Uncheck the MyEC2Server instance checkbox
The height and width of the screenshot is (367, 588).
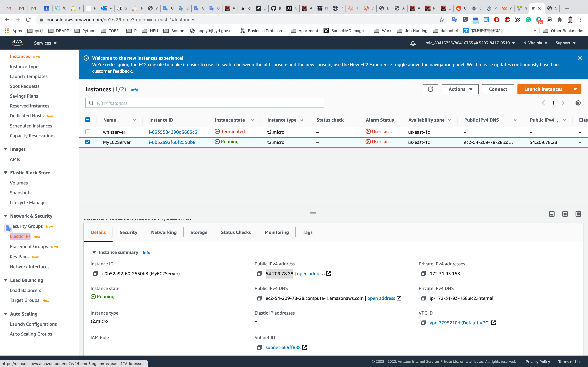(x=88, y=142)
